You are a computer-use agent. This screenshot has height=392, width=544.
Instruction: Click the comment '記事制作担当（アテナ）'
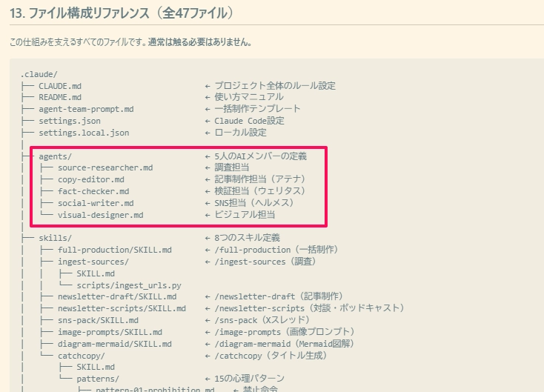[x=260, y=179]
